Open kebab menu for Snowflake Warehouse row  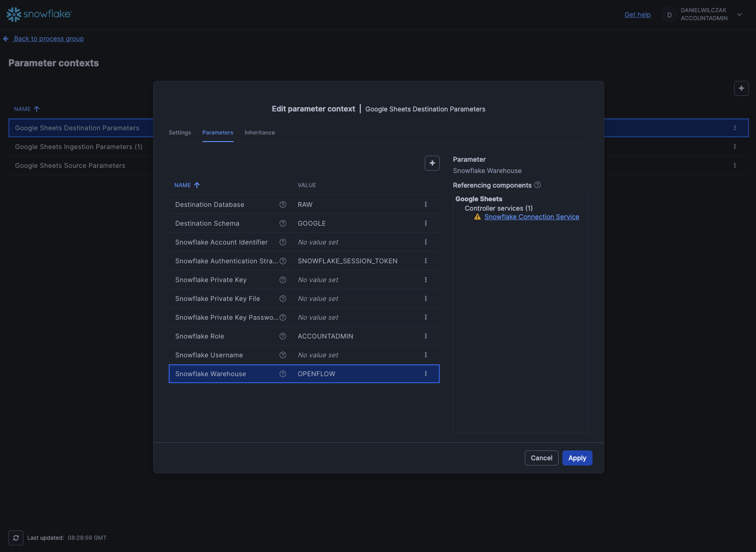tap(426, 374)
